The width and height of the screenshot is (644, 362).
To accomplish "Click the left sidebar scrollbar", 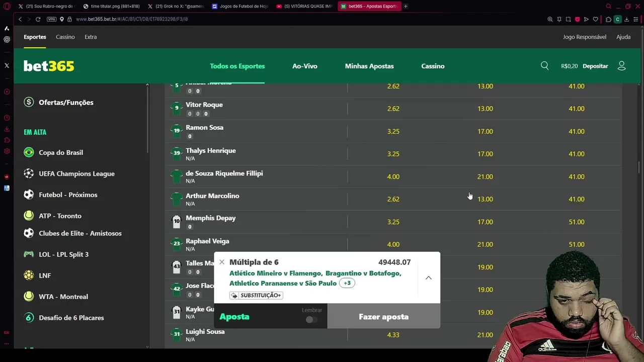I will [x=147, y=121].
